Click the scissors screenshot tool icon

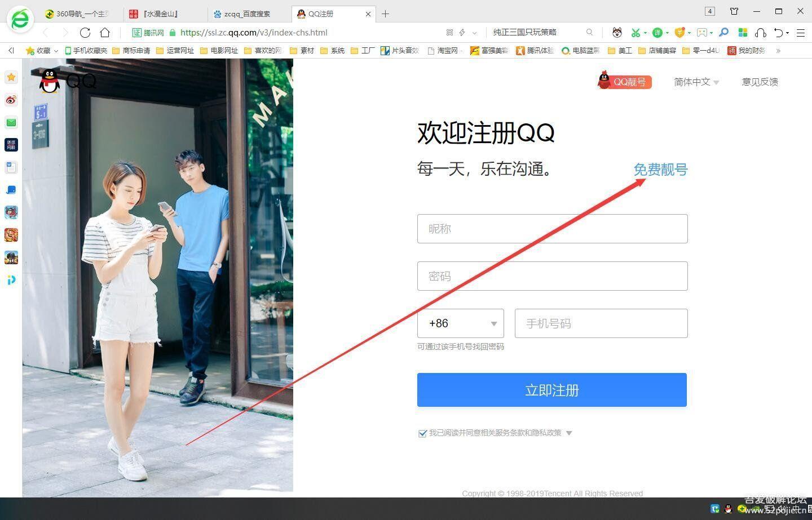[636, 33]
